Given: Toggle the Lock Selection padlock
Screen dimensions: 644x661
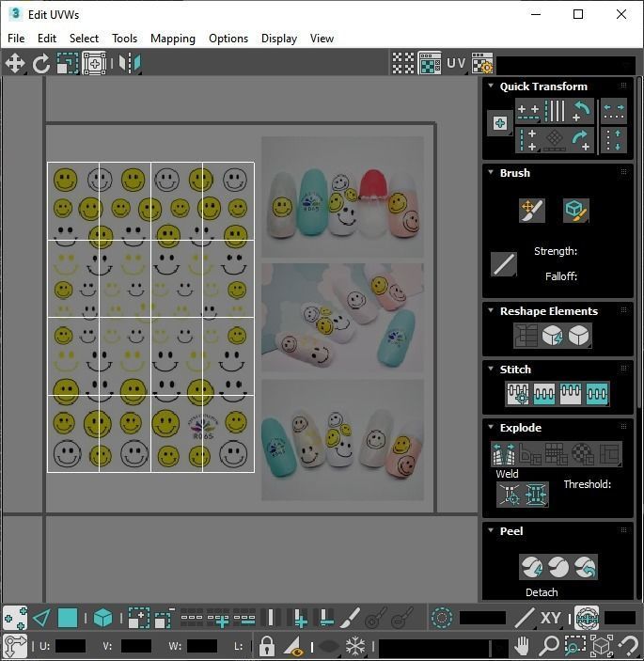Looking at the screenshot, I should pyautogui.click(x=266, y=646).
